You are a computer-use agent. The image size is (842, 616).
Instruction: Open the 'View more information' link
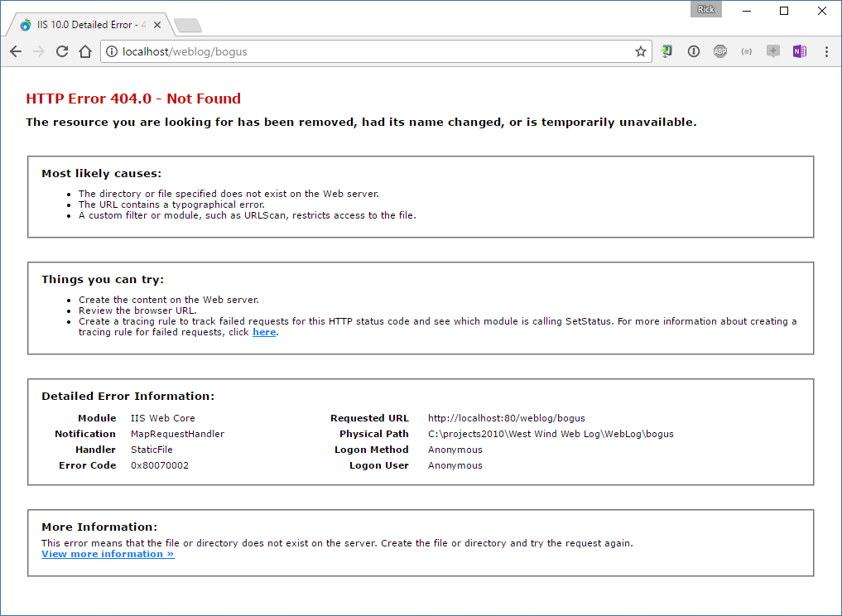[x=108, y=554]
